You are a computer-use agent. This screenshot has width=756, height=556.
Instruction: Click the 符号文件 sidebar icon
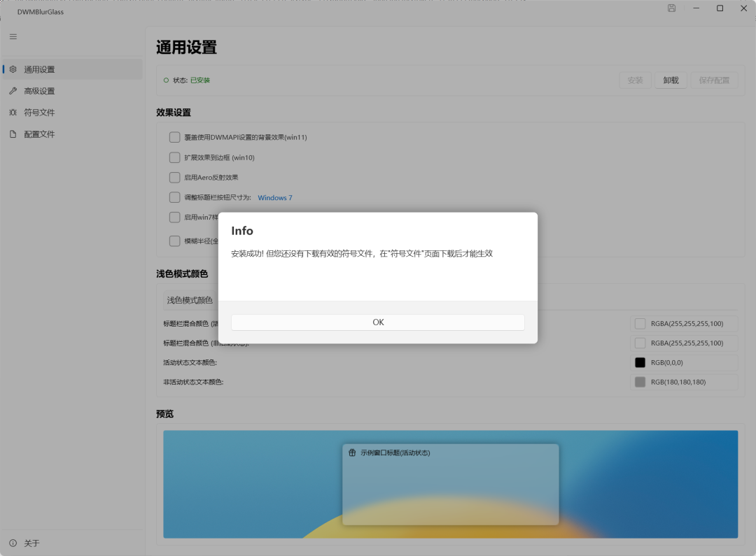point(13,112)
